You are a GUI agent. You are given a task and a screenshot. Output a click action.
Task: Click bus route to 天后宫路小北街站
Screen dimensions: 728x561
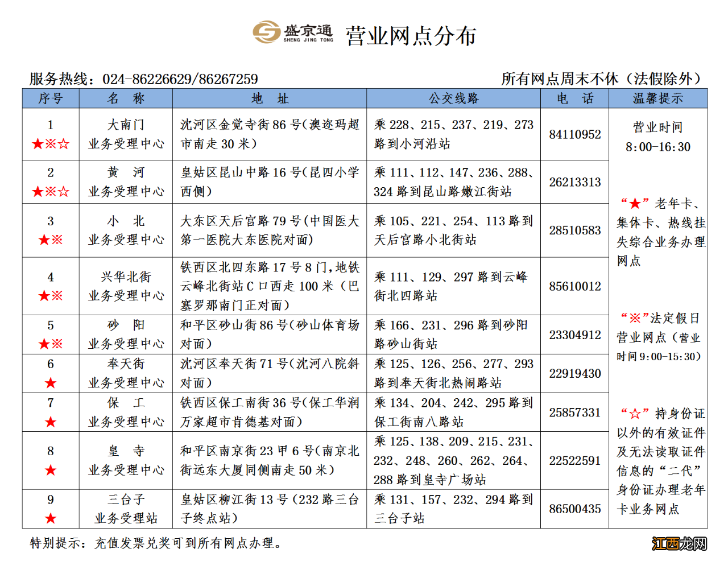click(x=453, y=230)
